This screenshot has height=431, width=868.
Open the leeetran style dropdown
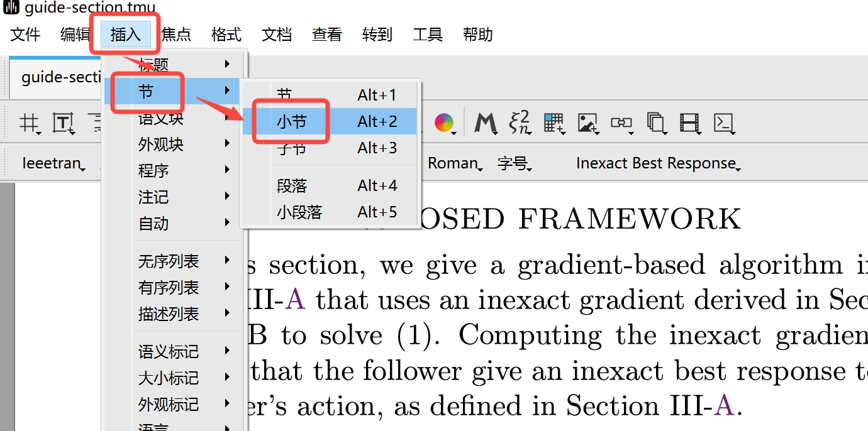(53, 163)
